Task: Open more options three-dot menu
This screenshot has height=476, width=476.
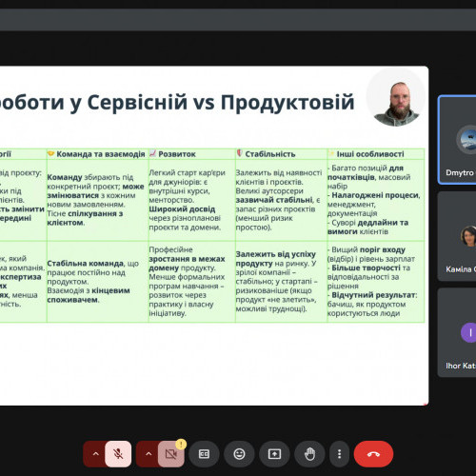Action: 339,454
